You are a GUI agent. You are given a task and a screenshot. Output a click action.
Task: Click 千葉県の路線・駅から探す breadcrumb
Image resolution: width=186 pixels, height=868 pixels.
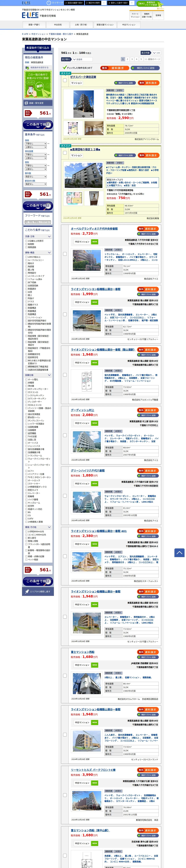(61, 34)
